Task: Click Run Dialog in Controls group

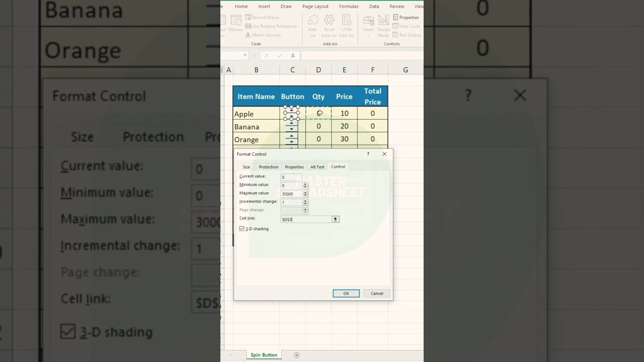Action: click(407, 35)
